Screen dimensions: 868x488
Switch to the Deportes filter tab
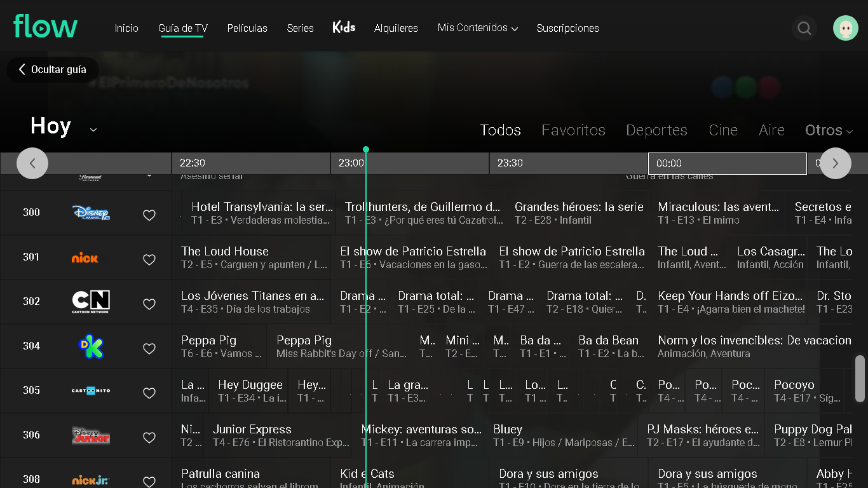(656, 130)
